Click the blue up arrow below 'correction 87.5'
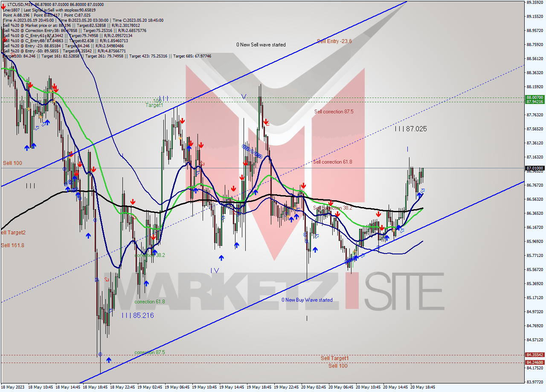546x392 pixels. (109, 360)
